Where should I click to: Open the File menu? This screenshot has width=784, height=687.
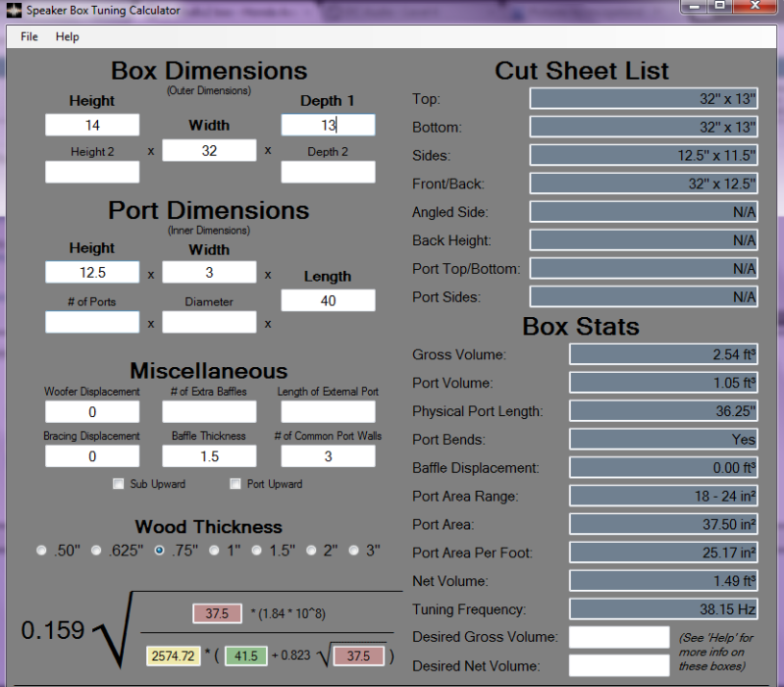[29, 36]
